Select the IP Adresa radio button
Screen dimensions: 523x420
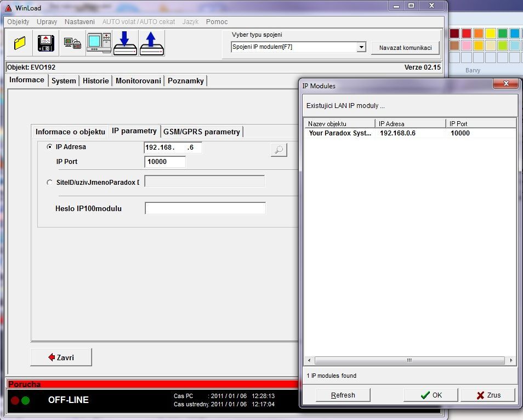(x=50, y=147)
